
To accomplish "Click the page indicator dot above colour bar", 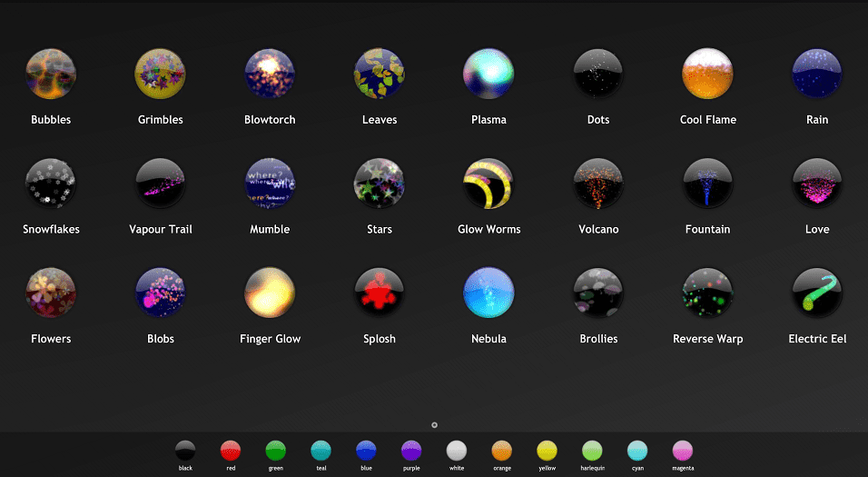I will click(435, 425).
